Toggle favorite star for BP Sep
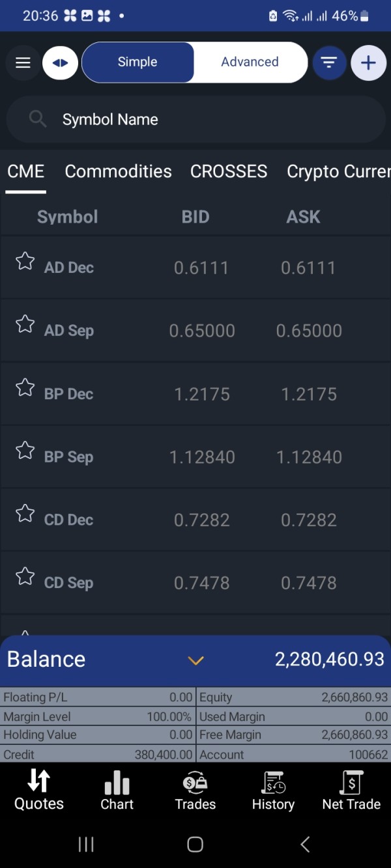The image size is (391, 868). (25, 451)
